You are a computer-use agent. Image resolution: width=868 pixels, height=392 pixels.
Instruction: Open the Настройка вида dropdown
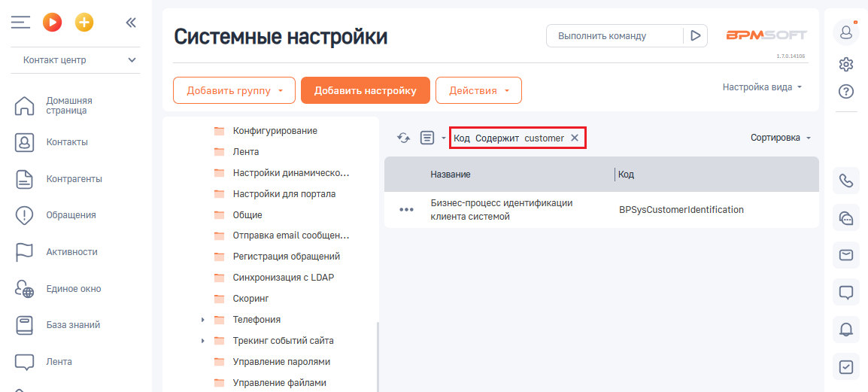[x=762, y=87]
